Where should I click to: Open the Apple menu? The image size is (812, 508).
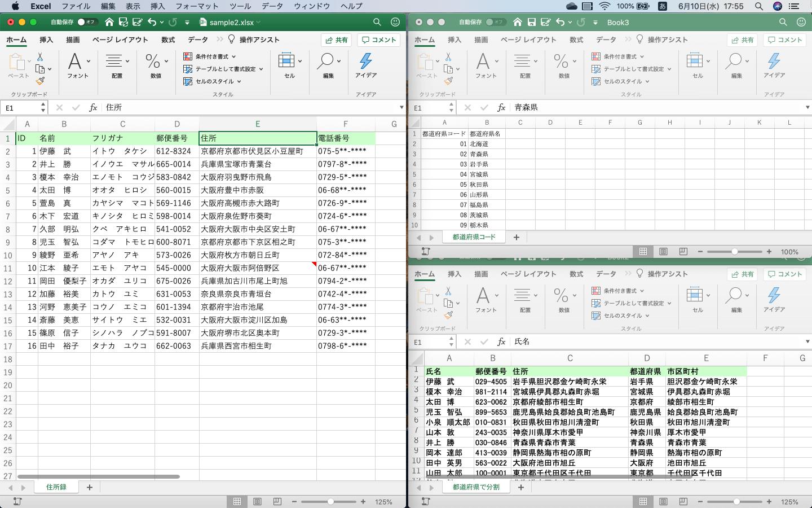tap(15, 6)
